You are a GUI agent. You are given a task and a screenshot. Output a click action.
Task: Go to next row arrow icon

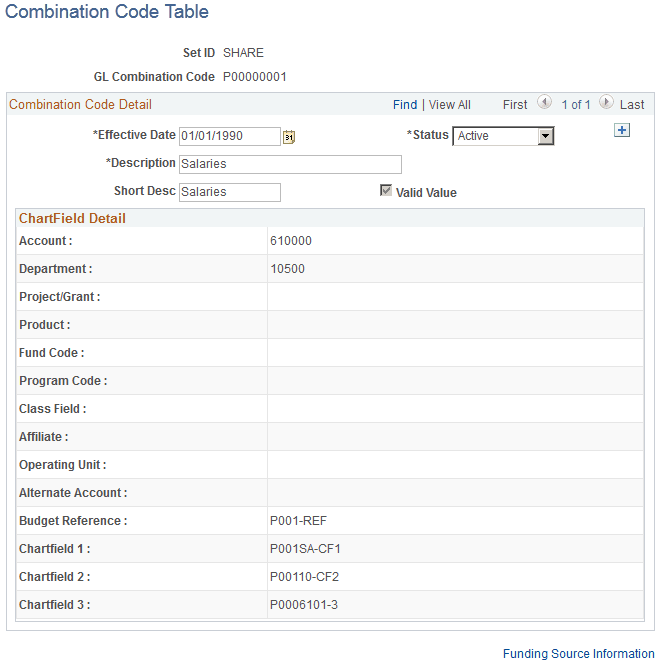pos(606,102)
